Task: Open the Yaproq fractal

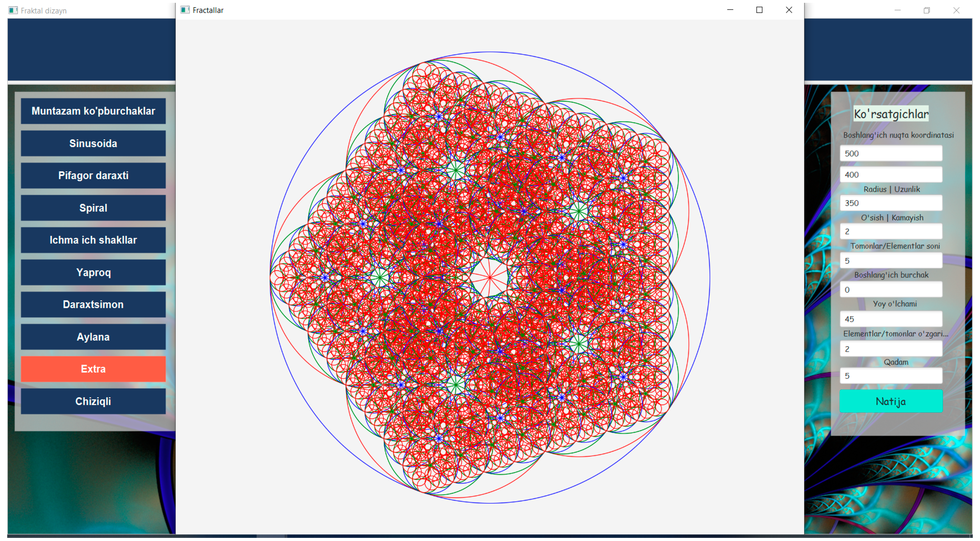Action: [x=93, y=272]
